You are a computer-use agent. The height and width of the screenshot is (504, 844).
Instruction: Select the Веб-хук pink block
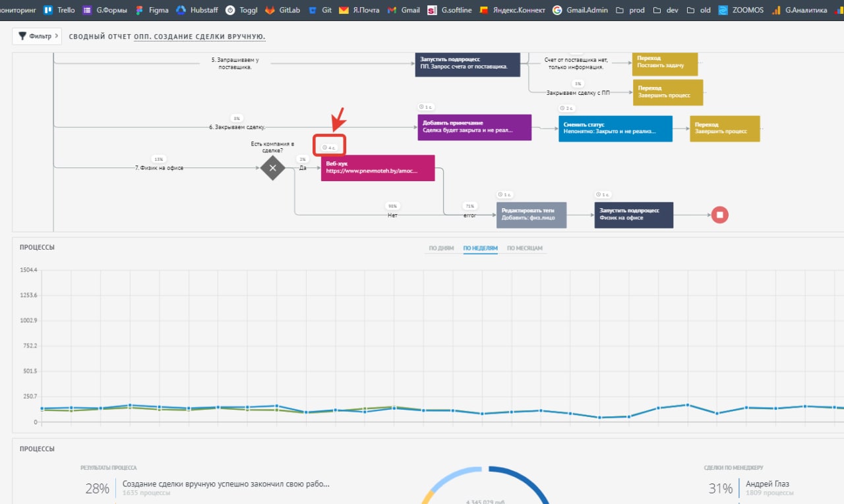378,167
